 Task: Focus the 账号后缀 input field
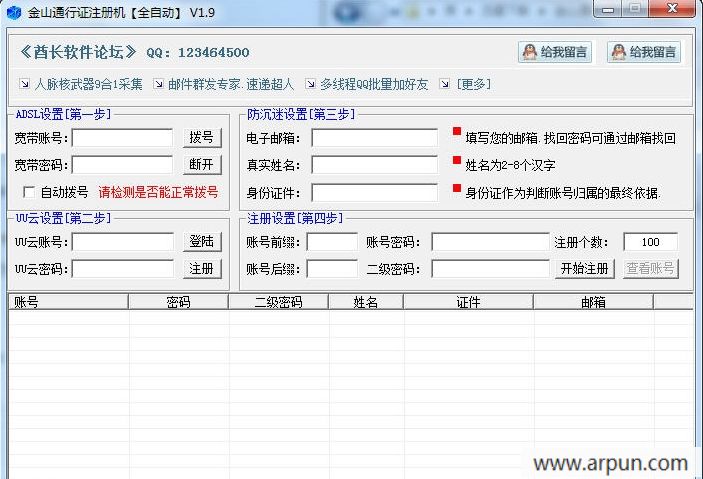332,269
